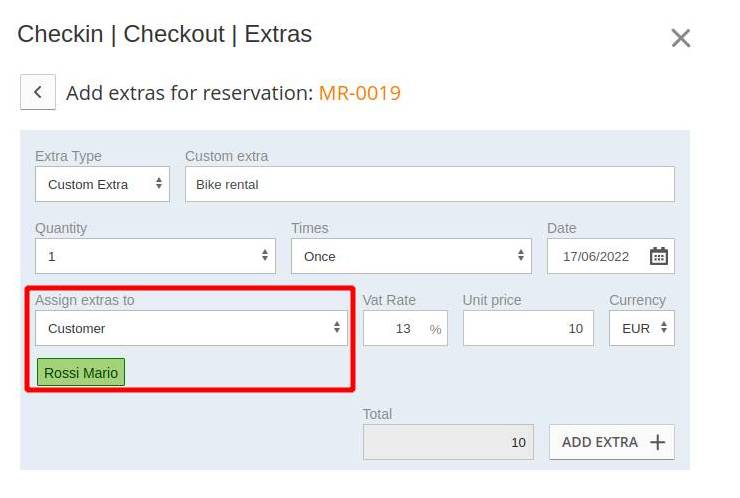
Task: Go back using the left chevron button
Action: click(x=38, y=92)
